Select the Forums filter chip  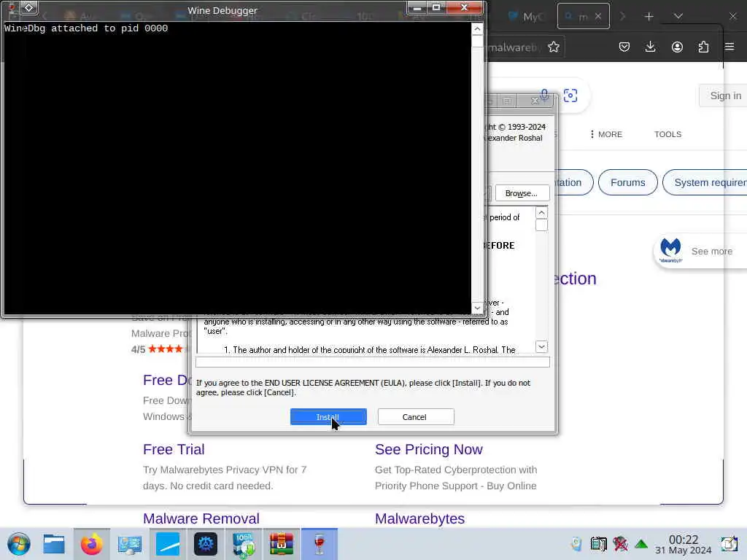pyautogui.click(x=628, y=182)
